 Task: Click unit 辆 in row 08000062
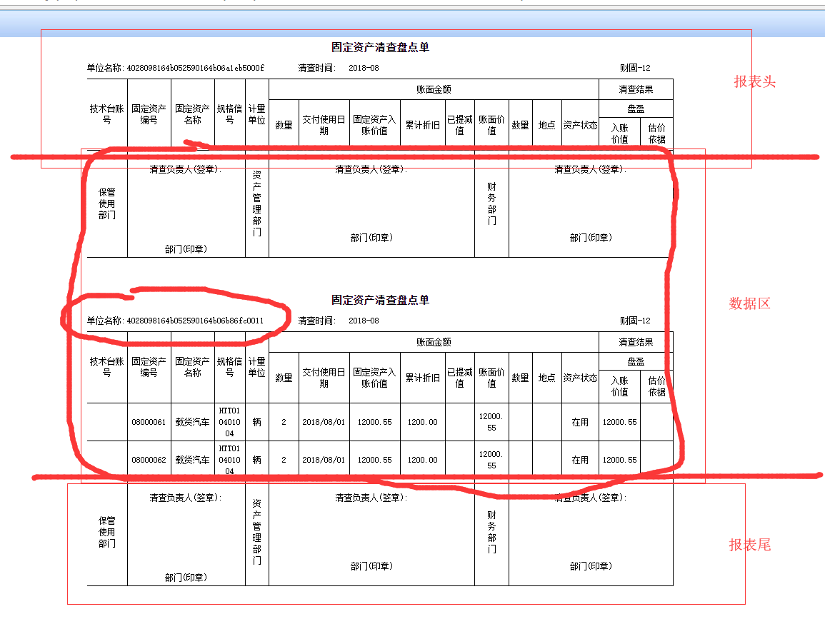coord(256,460)
